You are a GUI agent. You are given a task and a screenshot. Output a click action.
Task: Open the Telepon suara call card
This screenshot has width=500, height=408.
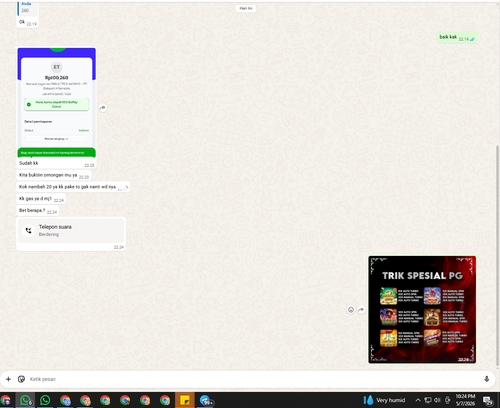[x=71, y=231]
